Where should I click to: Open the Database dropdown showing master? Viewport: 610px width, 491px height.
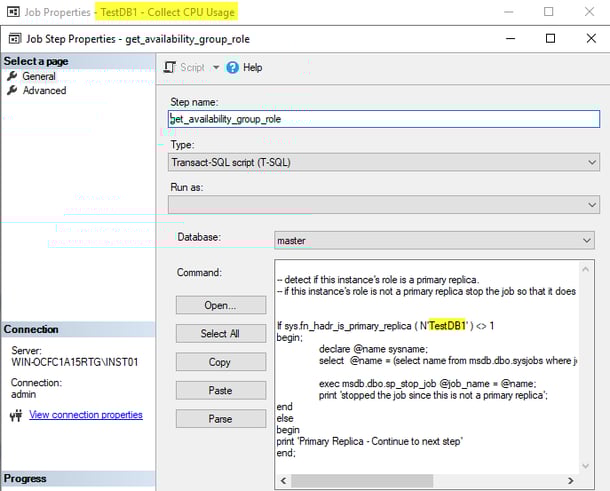pyautogui.click(x=586, y=240)
